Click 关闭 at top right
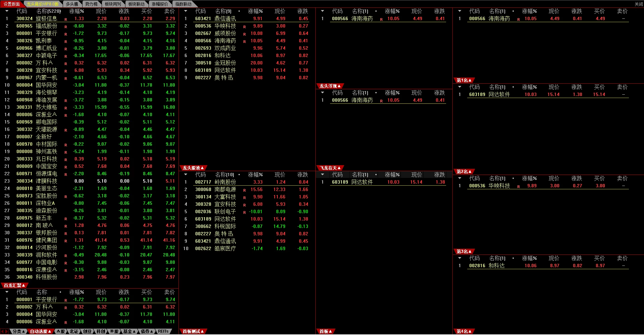The height and width of the screenshot is (335, 644). tap(639, 4)
